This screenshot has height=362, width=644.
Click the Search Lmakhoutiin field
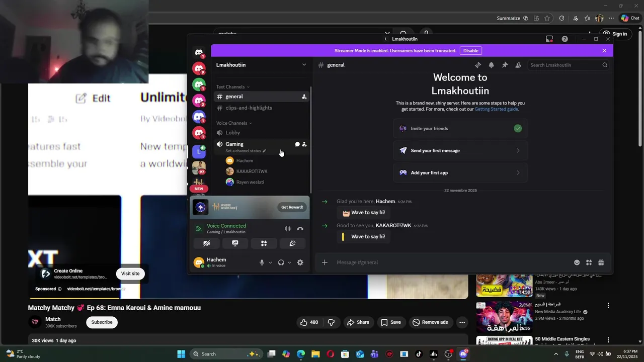[569, 65]
